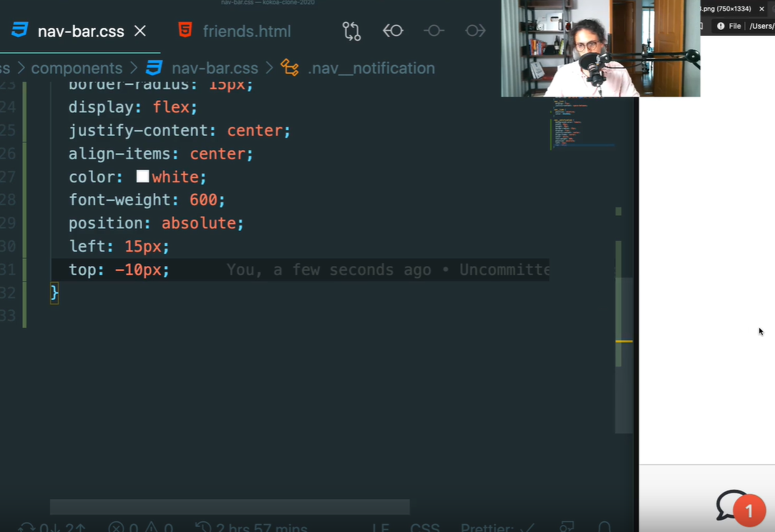Viewport: 775px width, 532px height.
Task: Select components in the breadcrumb path
Action: 77,68
